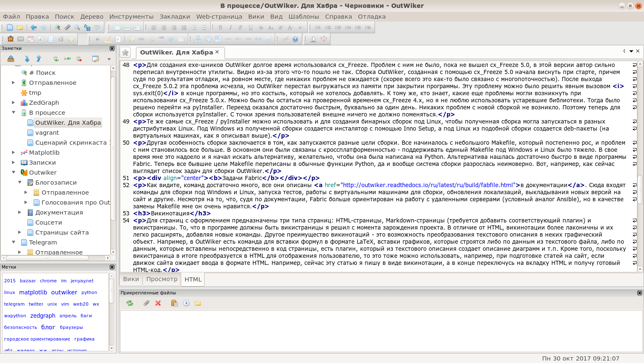Add sibling page tree icon
This screenshot has height=363, width=644.
[67, 59]
